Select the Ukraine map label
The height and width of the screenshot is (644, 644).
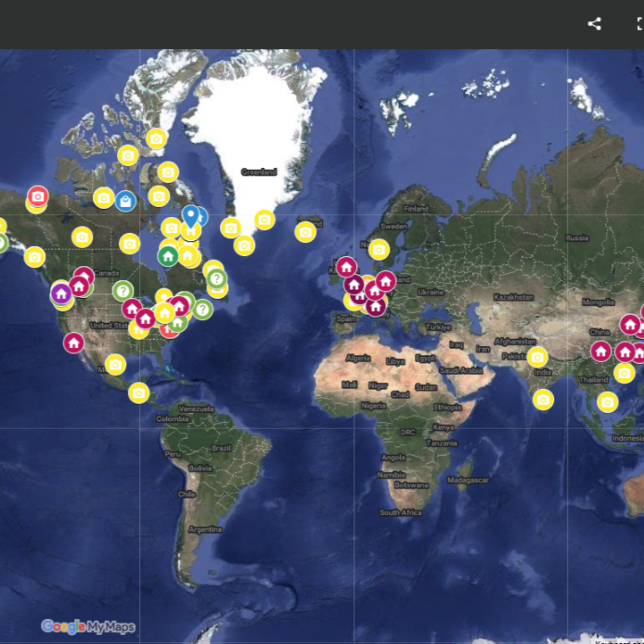tap(431, 292)
